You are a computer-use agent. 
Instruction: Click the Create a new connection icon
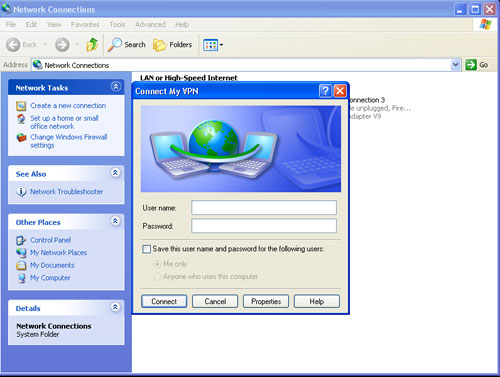(x=21, y=106)
